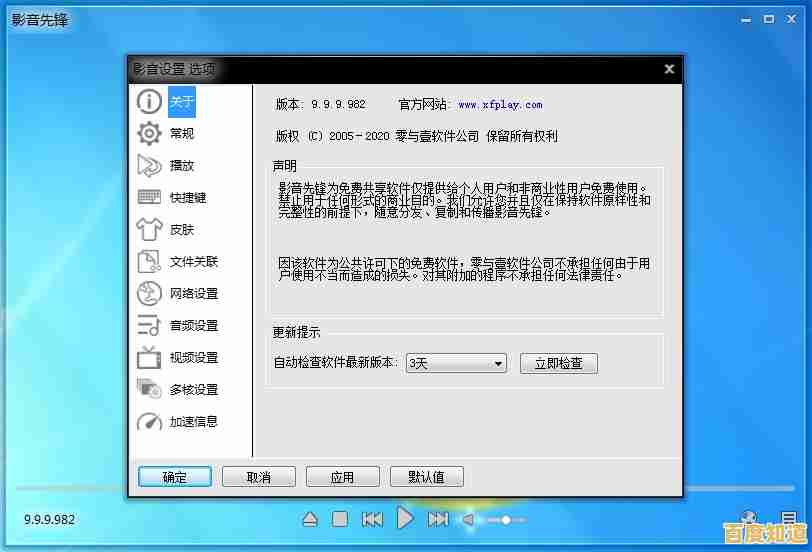
Task: Minimize the 影音先锋 main window
Action: coord(746,20)
